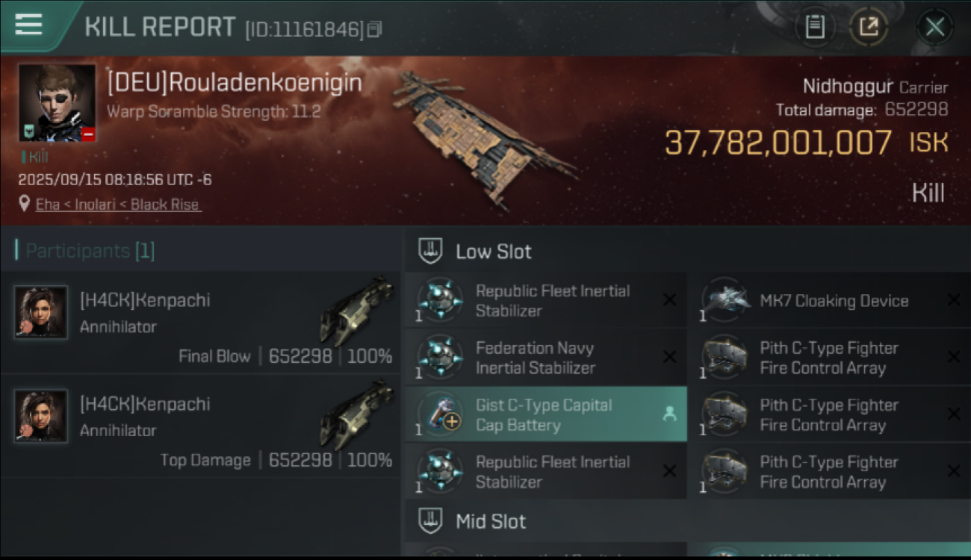Click the Federation Navy Inertial Stabilizer icon
971x560 pixels.
pyautogui.click(x=441, y=358)
